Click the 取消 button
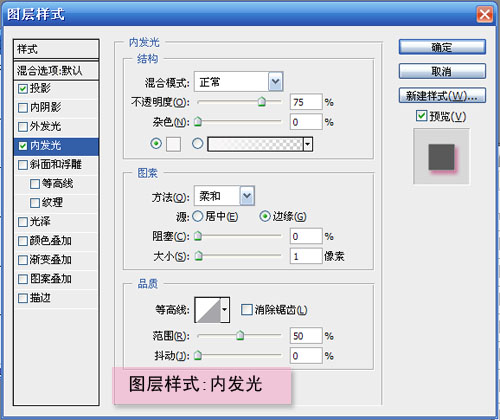 point(442,71)
